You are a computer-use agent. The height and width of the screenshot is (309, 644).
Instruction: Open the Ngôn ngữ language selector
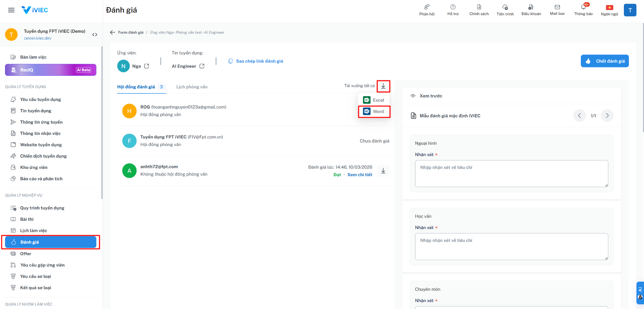[609, 8]
